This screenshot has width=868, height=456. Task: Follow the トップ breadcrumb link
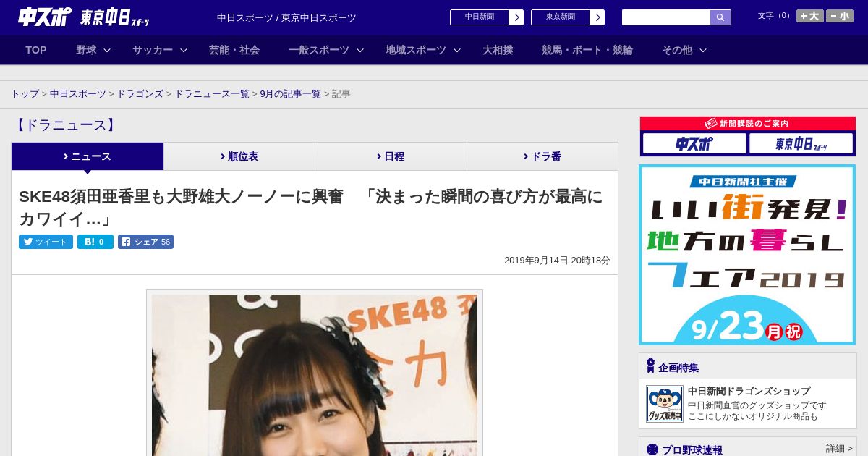(25, 94)
